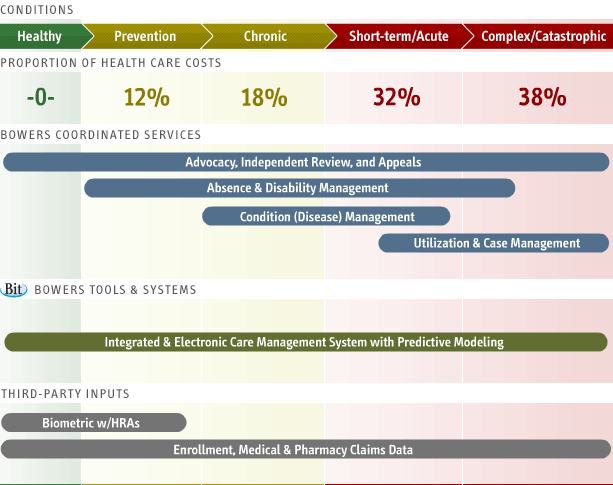Image resolution: width=613 pixels, height=485 pixels.
Task: Click the 12% prevention cost figure
Action: [x=146, y=97]
